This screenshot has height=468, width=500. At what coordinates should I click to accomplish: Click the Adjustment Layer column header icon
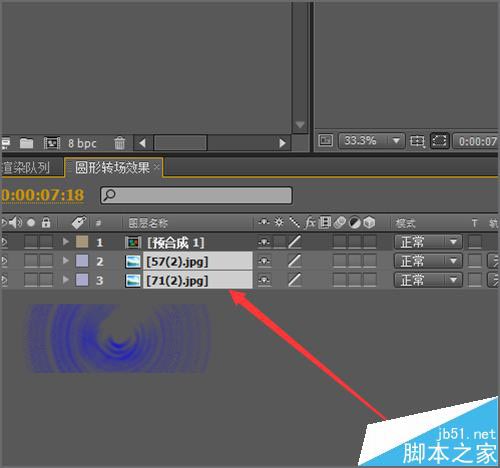pos(355,223)
